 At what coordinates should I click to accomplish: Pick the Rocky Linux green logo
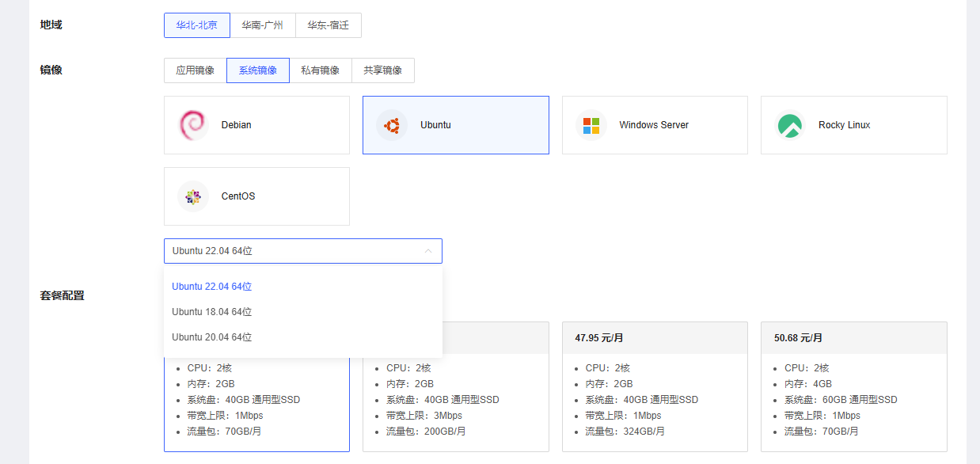[x=789, y=125]
